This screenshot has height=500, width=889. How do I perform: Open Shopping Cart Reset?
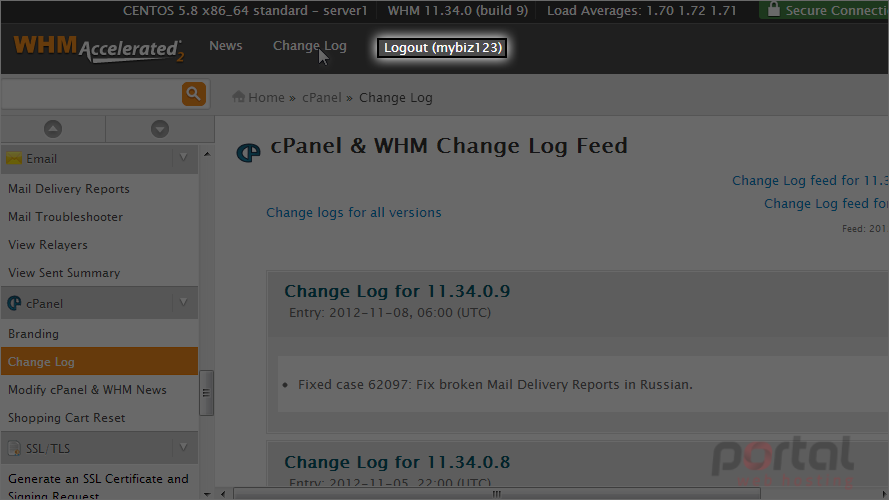pyautogui.click(x=66, y=418)
